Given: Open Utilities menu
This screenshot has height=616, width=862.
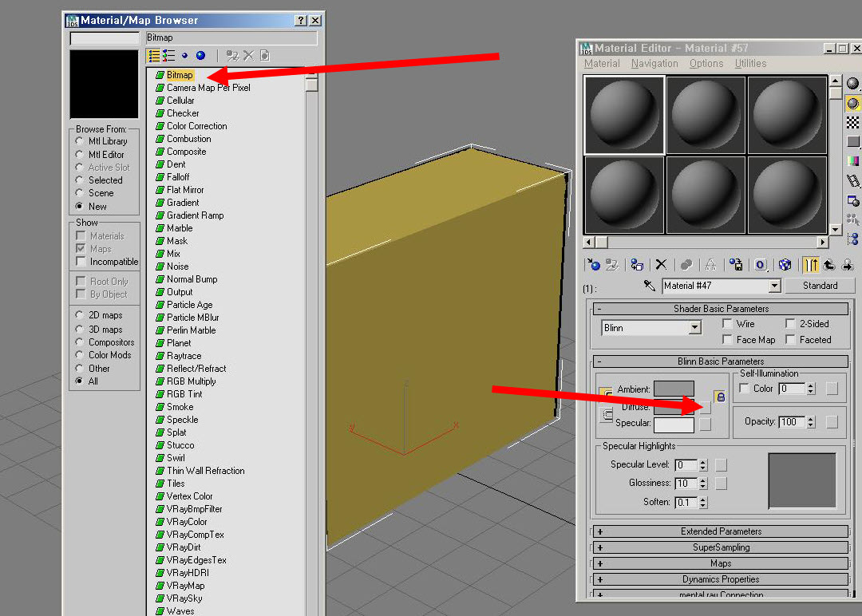Looking at the screenshot, I should coord(750,64).
